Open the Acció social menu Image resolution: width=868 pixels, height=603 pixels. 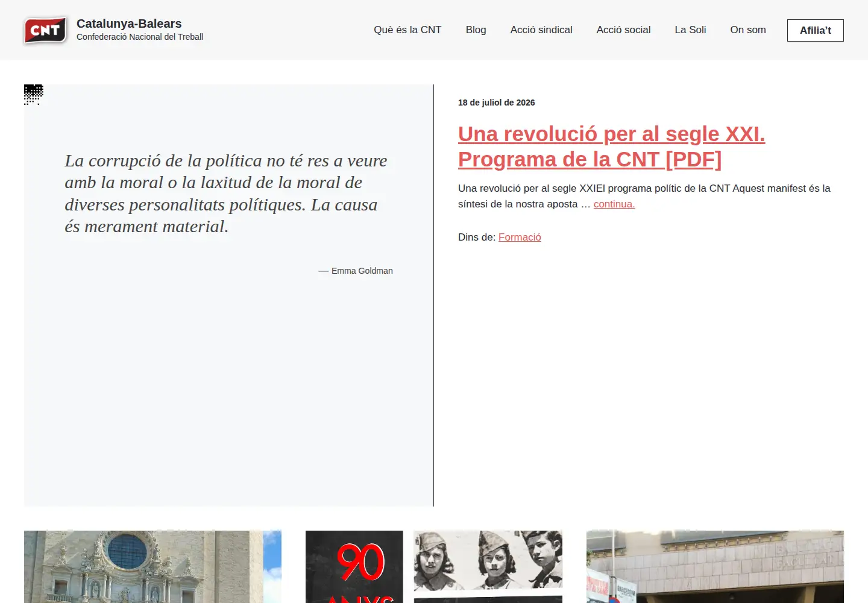tap(623, 30)
